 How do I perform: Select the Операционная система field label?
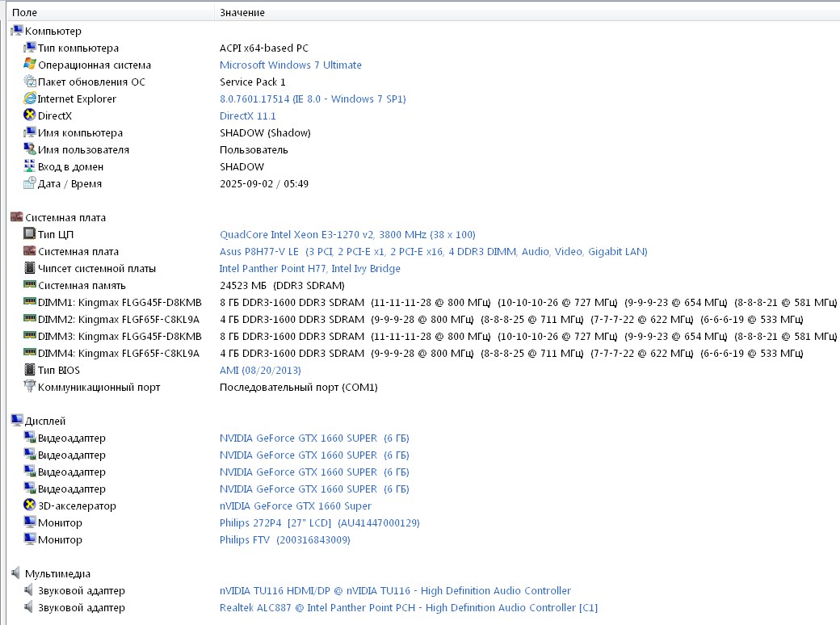tap(94, 65)
